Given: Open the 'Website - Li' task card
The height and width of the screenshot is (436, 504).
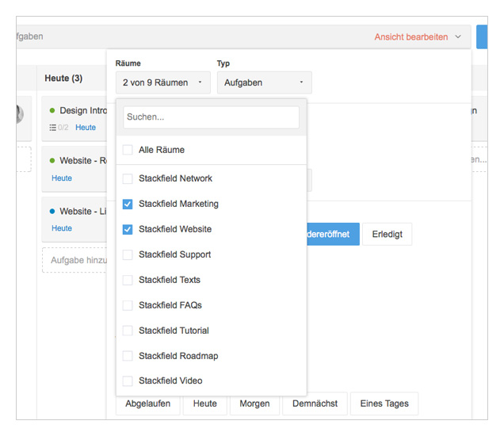Looking at the screenshot, I should tap(74, 220).
